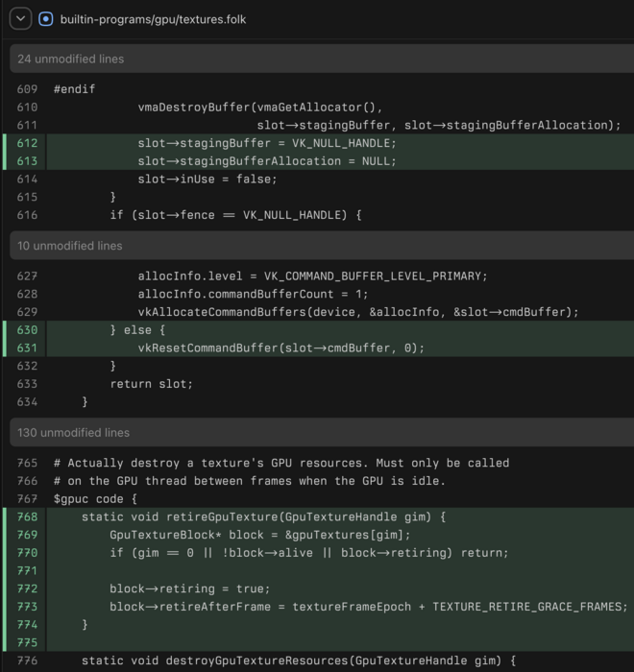Screen dimensions: 634x672
Task: Expand the 10 unmodified lines section
Action: [x=322, y=246]
